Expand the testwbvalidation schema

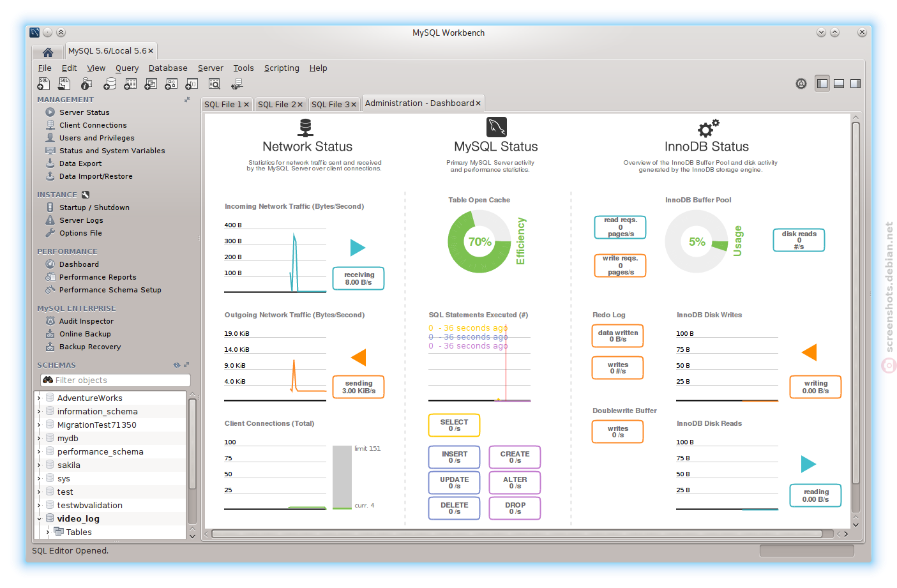coord(39,505)
